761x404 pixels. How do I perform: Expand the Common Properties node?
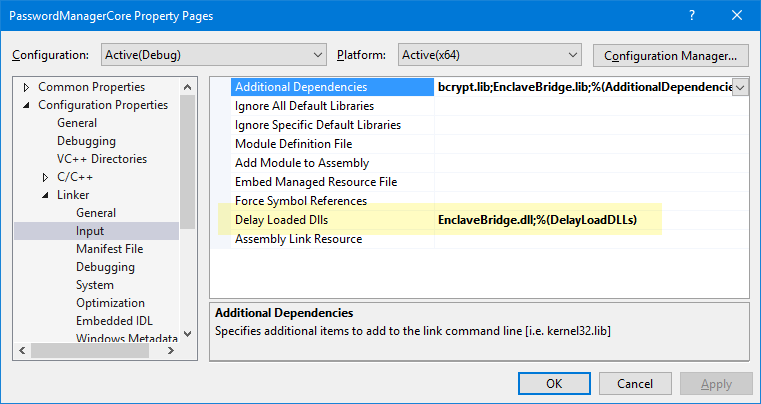(x=26, y=87)
